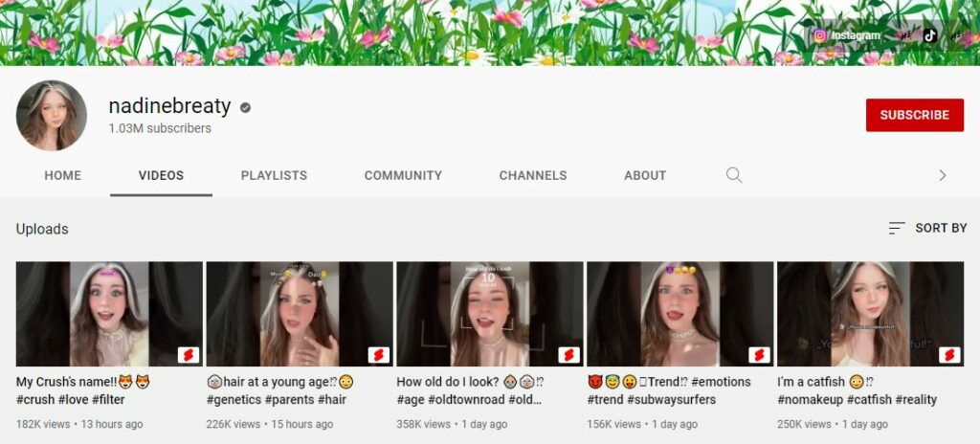This screenshot has height=444, width=980.
Task: Open the "hair at a young age" thumbnail
Action: 300,314
